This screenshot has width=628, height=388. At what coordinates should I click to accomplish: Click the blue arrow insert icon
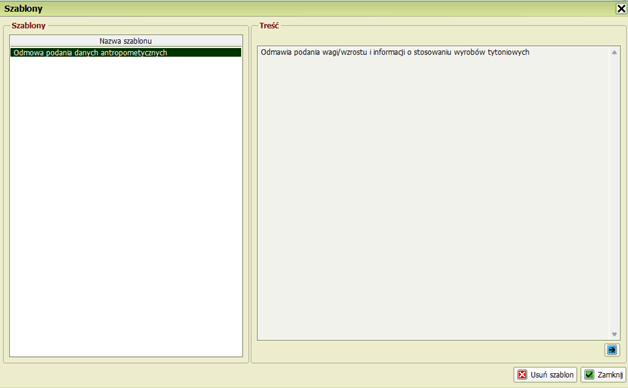(x=612, y=350)
